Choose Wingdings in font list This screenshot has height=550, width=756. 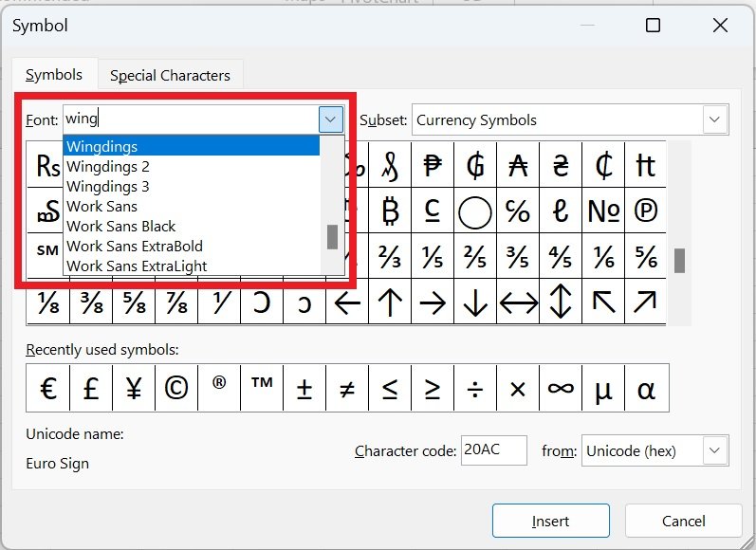point(192,146)
